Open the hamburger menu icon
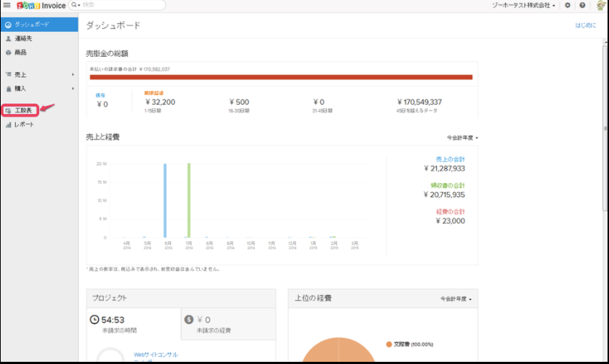The height and width of the screenshot is (364, 609). coord(7,5)
